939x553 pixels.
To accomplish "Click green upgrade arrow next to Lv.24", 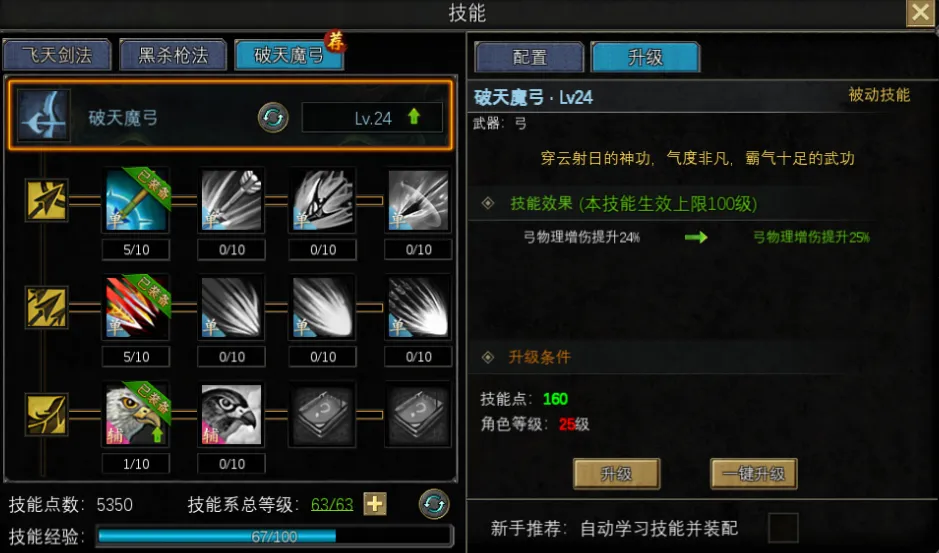I will click(x=414, y=116).
